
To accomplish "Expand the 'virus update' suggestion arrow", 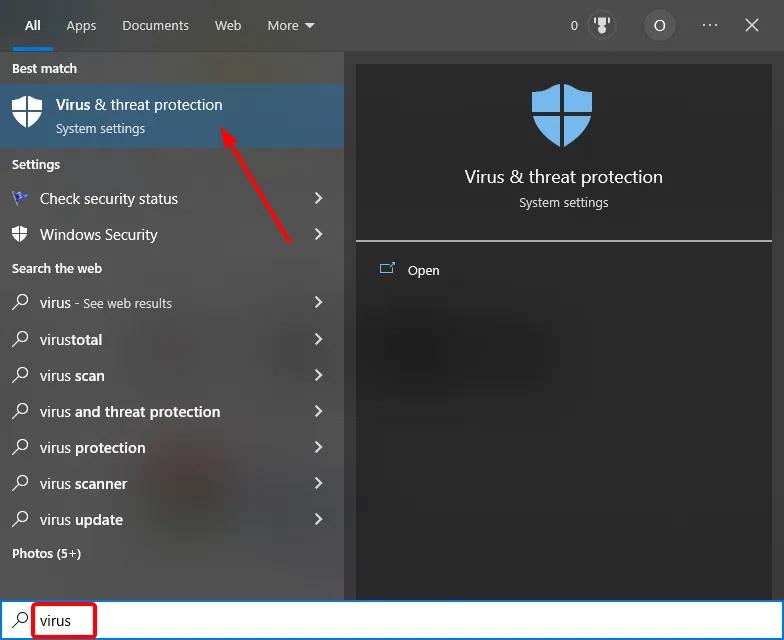I will [318, 519].
